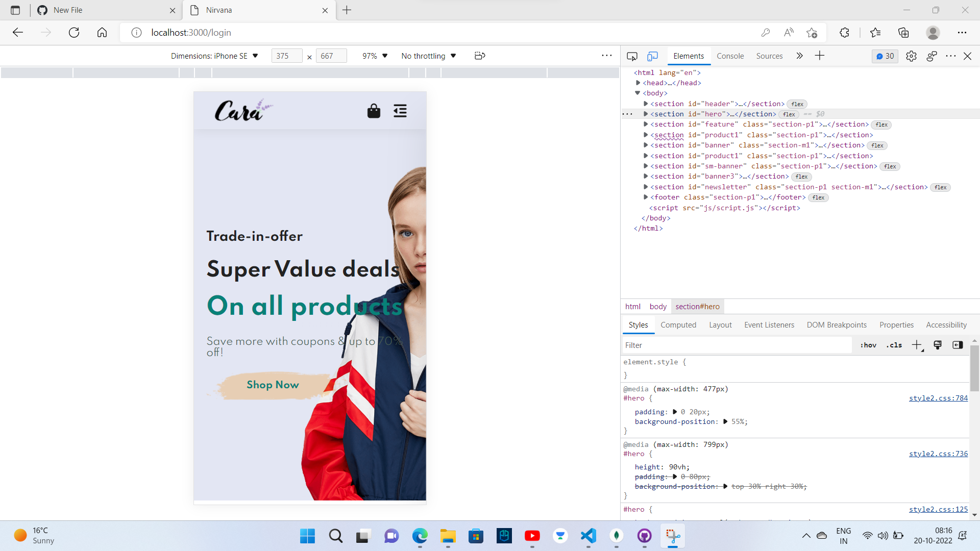The height and width of the screenshot is (551, 980).
Task: Open the Dimensions iPhone SE dropdown
Action: (x=215, y=56)
